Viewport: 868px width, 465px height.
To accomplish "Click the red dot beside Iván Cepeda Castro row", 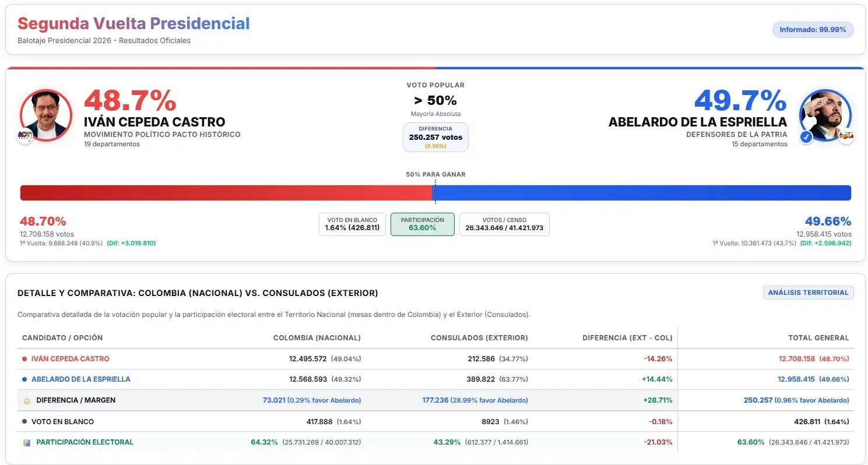I will point(24,359).
